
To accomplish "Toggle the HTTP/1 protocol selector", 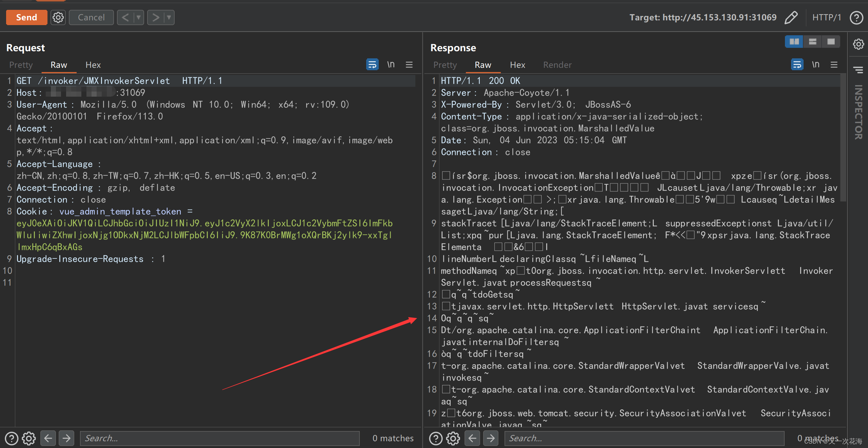I will (x=827, y=17).
